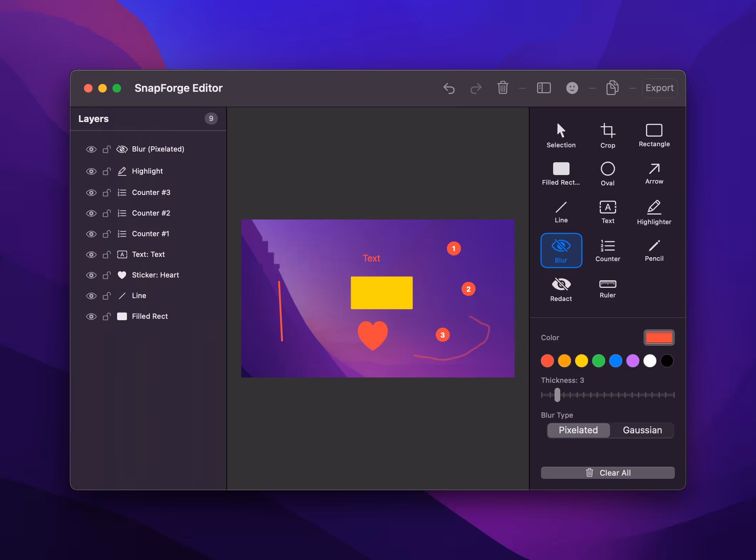This screenshot has height=560, width=756.
Task: Click the Clear All button
Action: click(x=608, y=473)
